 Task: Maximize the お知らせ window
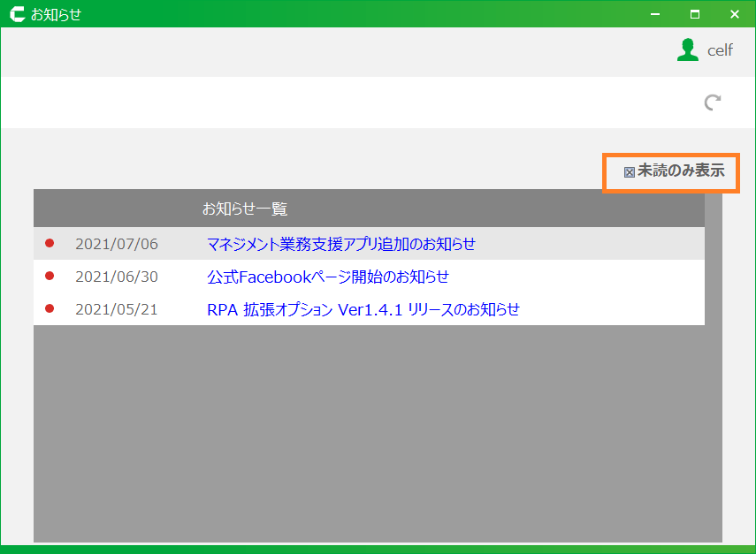pos(695,14)
